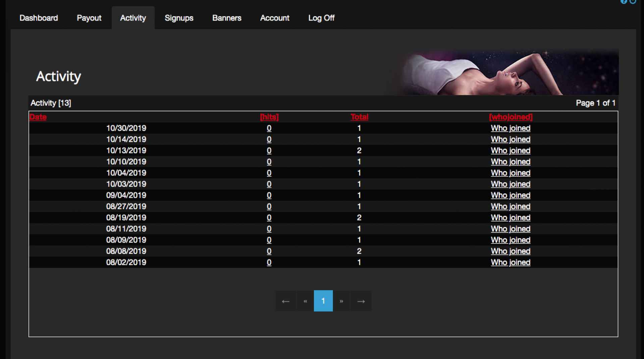The height and width of the screenshot is (359, 644).
Task: Open Who joined for 10/04/2019
Action: click(x=511, y=173)
